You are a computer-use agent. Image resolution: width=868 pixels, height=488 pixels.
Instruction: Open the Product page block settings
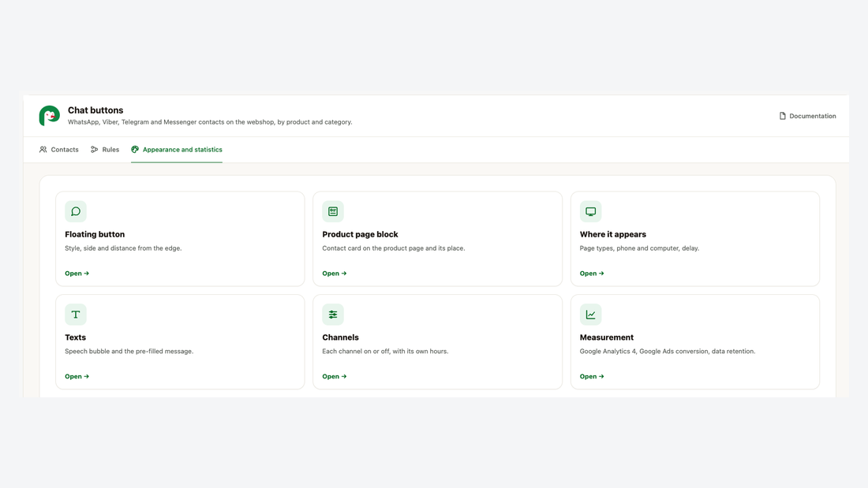click(335, 274)
